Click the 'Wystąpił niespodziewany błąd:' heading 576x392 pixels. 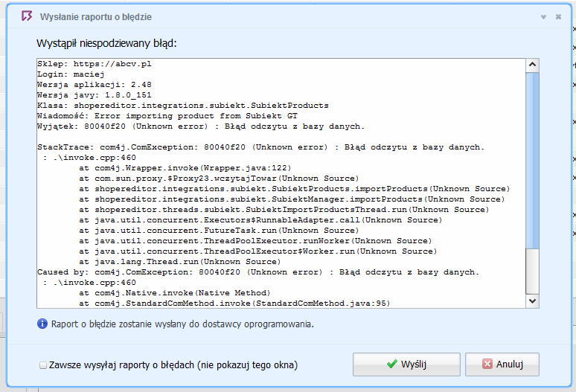coord(106,43)
